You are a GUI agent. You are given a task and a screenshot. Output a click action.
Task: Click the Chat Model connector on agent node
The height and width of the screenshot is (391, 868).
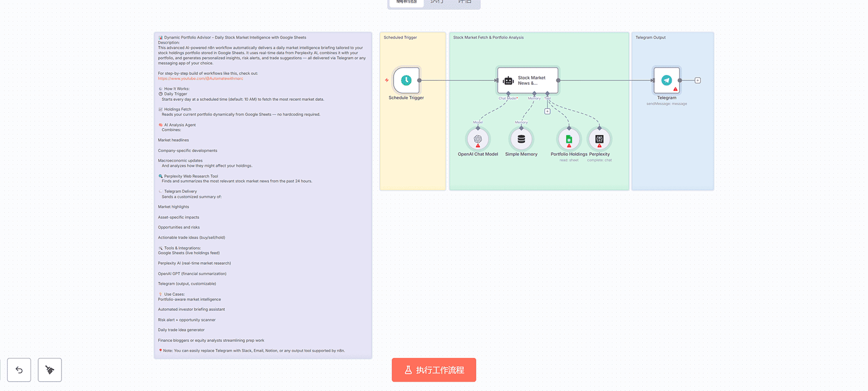click(508, 94)
